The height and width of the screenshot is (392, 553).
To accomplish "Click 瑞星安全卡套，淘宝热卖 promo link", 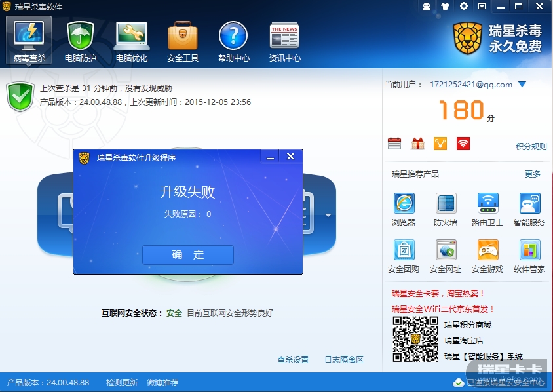I will click(438, 294).
